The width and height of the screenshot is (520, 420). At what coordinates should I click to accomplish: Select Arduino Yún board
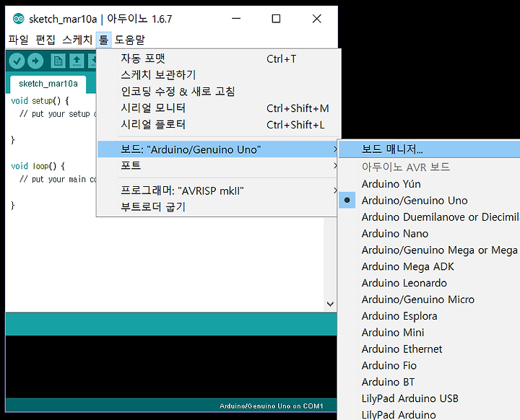(x=430, y=184)
